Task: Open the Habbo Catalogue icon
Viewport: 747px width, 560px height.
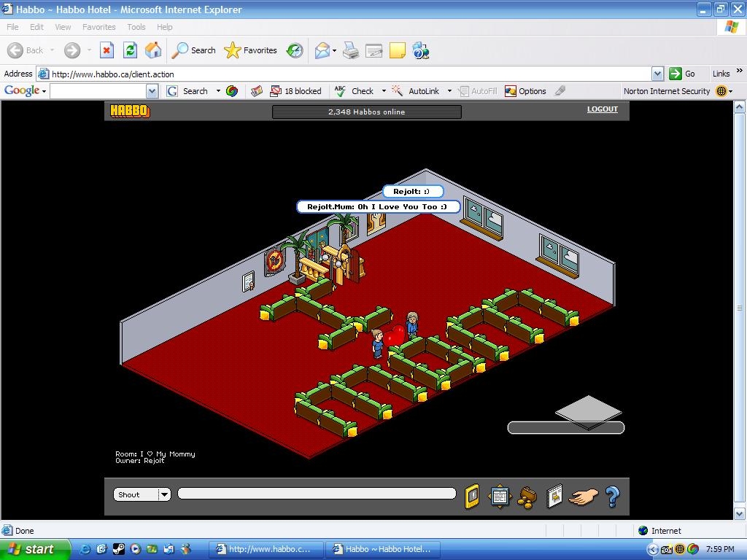Action: pos(554,497)
